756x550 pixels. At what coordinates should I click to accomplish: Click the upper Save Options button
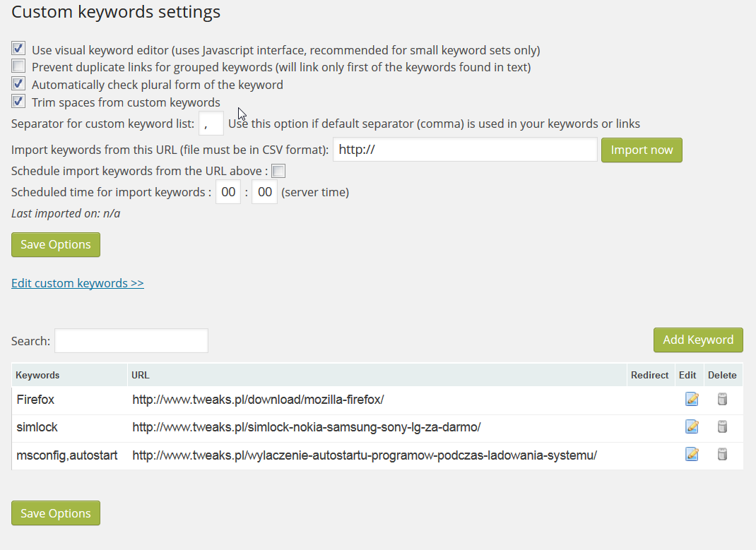click(55, 245)
